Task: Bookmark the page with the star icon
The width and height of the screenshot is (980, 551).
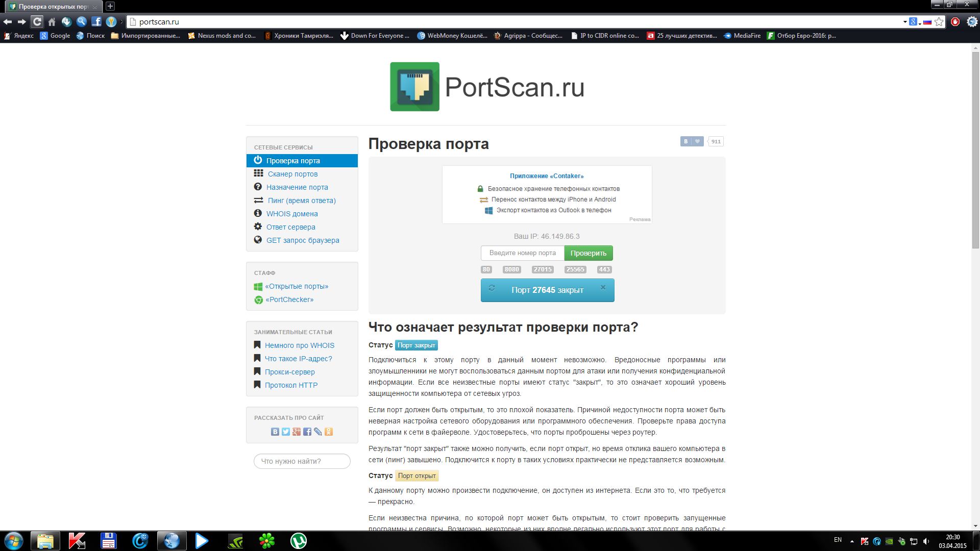Action: (x=939, y=21)
